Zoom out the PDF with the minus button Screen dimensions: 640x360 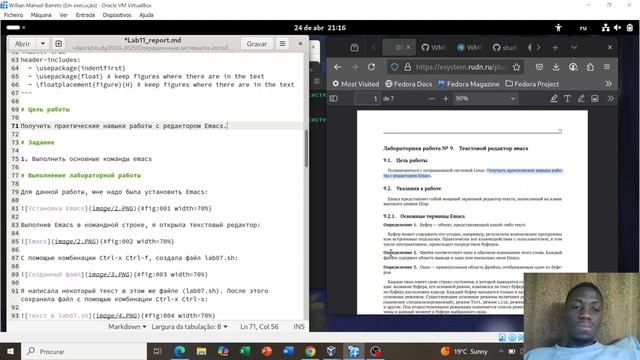[x=431, y=99]
